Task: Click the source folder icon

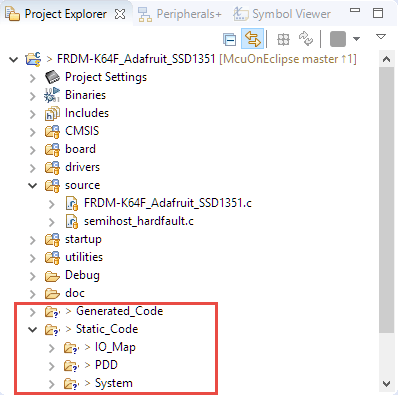Action: point(52,185)
